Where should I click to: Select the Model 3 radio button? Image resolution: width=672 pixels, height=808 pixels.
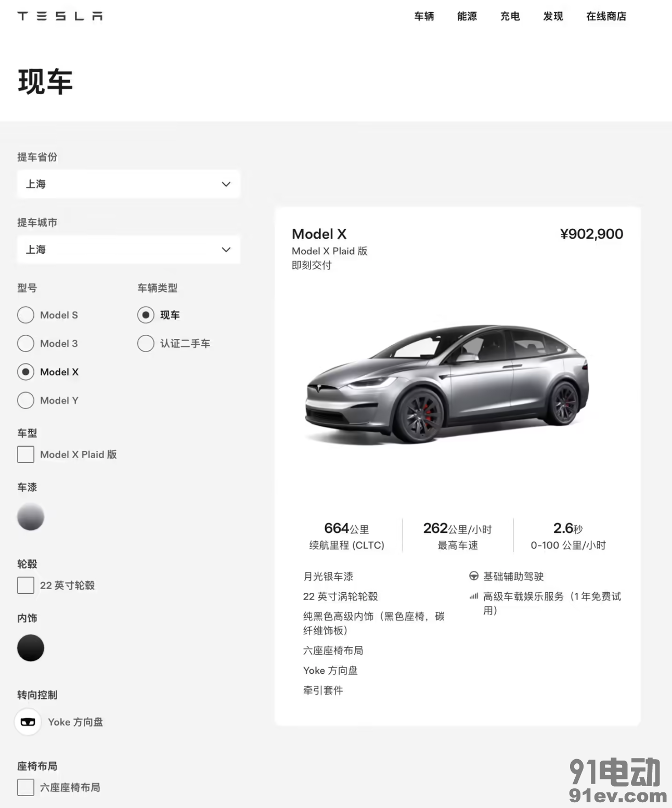point(26,343)
